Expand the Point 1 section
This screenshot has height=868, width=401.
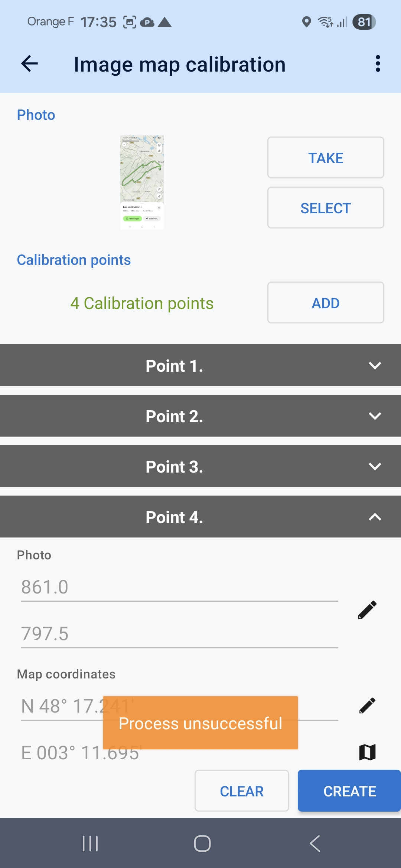click(200, 365)
